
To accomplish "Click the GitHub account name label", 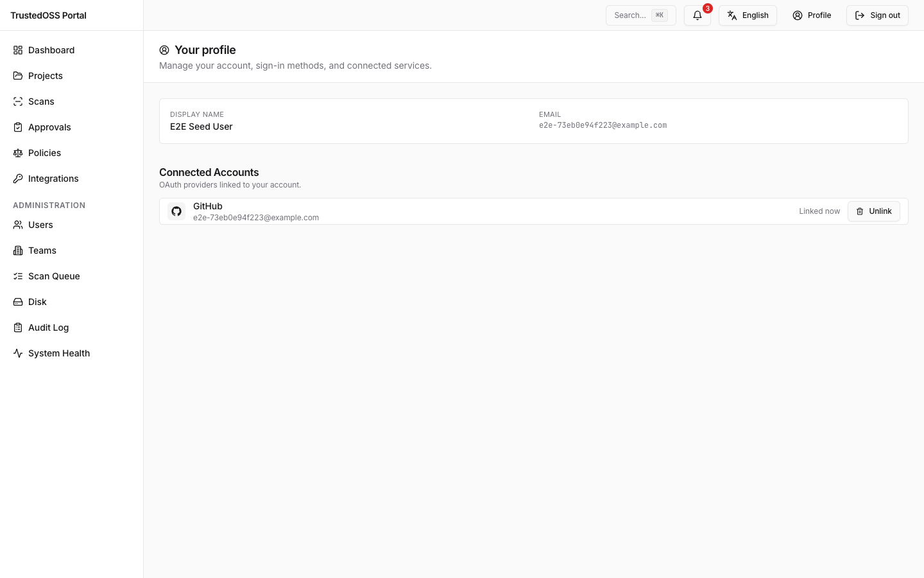I will [x=207, y=206].
